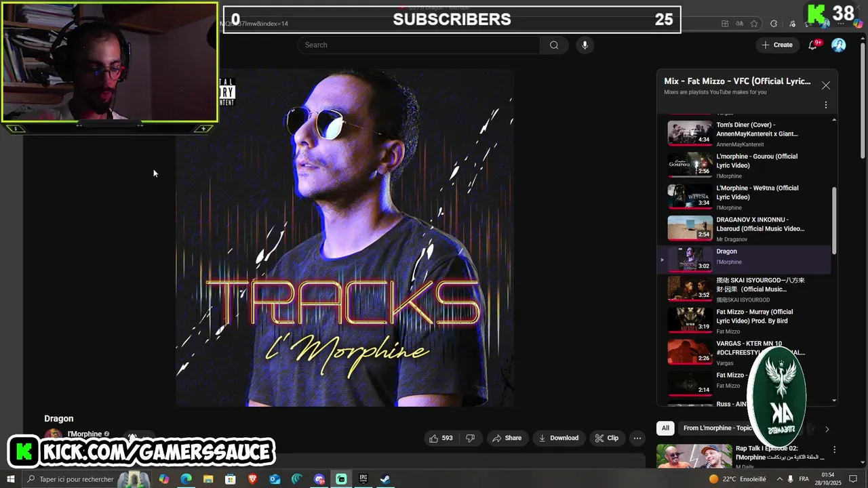Play Tom's Diner (Cover) from playlist
The height and width of the screenshot is (488, 868).
click(744, 134)
